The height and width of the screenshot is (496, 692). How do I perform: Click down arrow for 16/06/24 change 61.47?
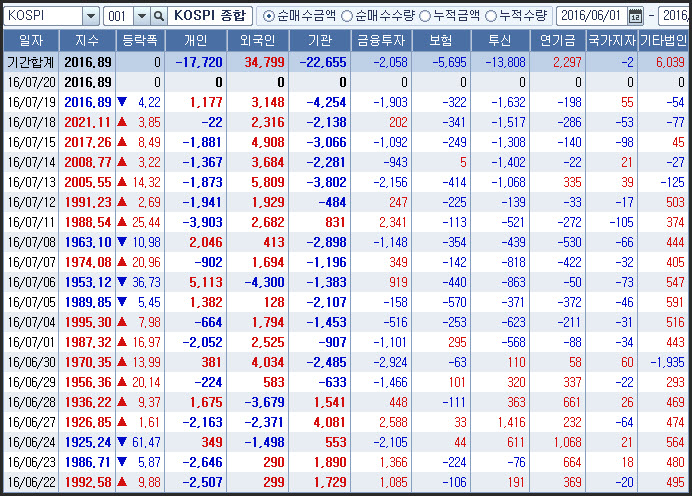(122, 442)
